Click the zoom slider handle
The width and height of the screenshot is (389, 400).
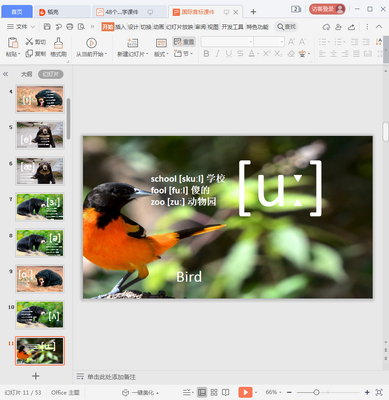click(316, 392)
